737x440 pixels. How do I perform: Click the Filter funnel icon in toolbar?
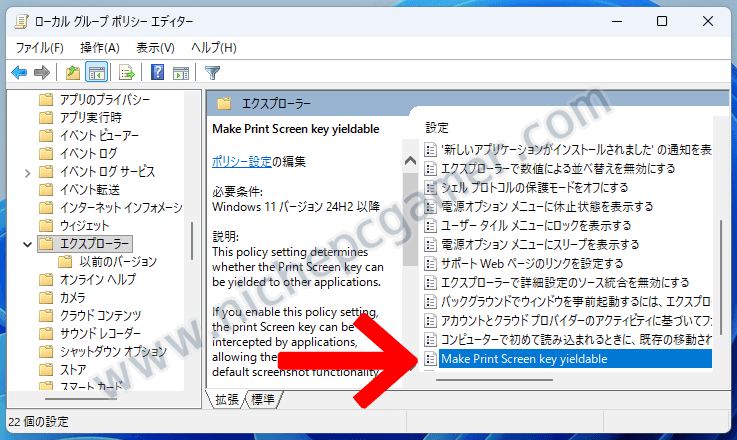tap(212, 72)
